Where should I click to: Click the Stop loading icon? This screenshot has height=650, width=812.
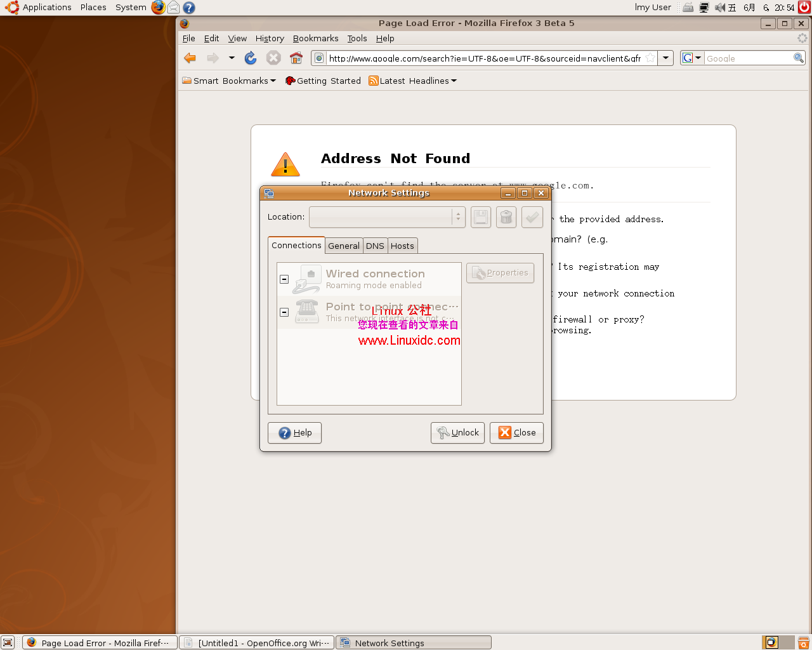point(273,58)
